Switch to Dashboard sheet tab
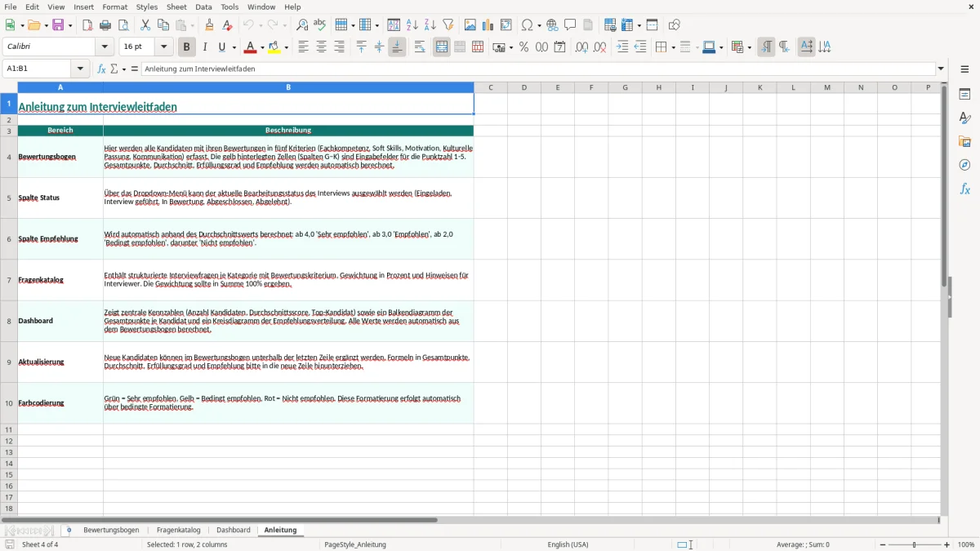This screenshot has width=980, height=551. [234, 530]
